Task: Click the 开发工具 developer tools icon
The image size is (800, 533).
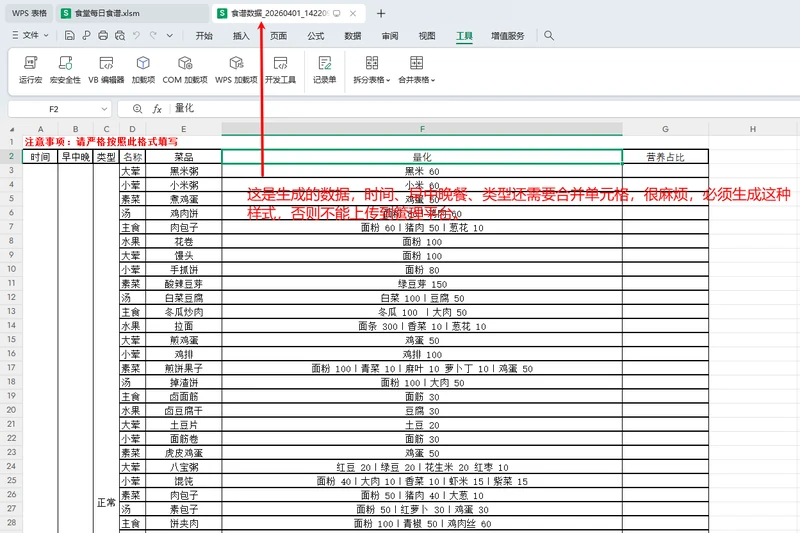Action: (280, 63)
